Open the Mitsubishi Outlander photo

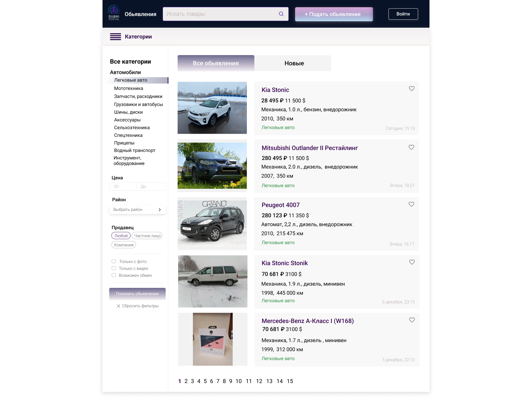point(212,166)
